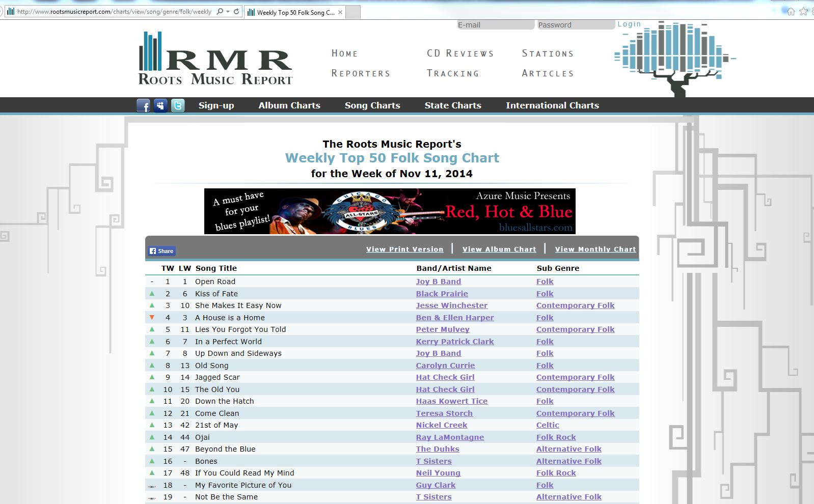This screenshot has width=814, height=504.
Task: Open the Jesse Winchester artist link
Action: (452, 305)
